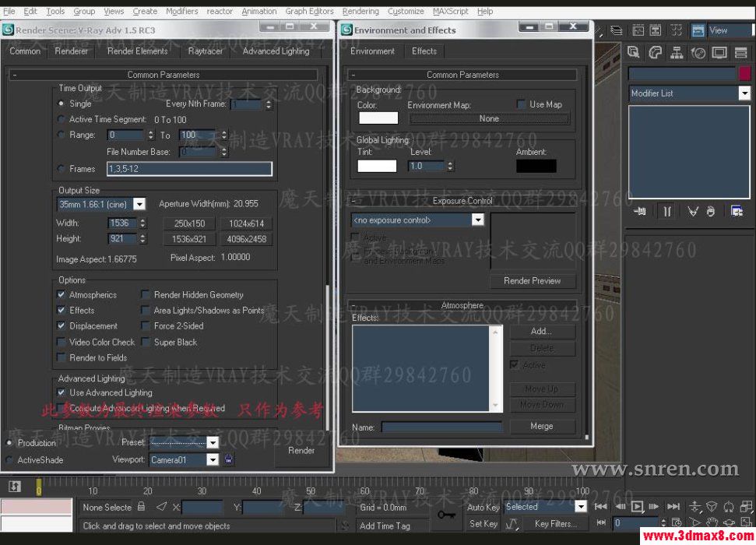Switch to the Renderer tab
Image resolution: width=756 pixels, height=545 pixels.
72,51
